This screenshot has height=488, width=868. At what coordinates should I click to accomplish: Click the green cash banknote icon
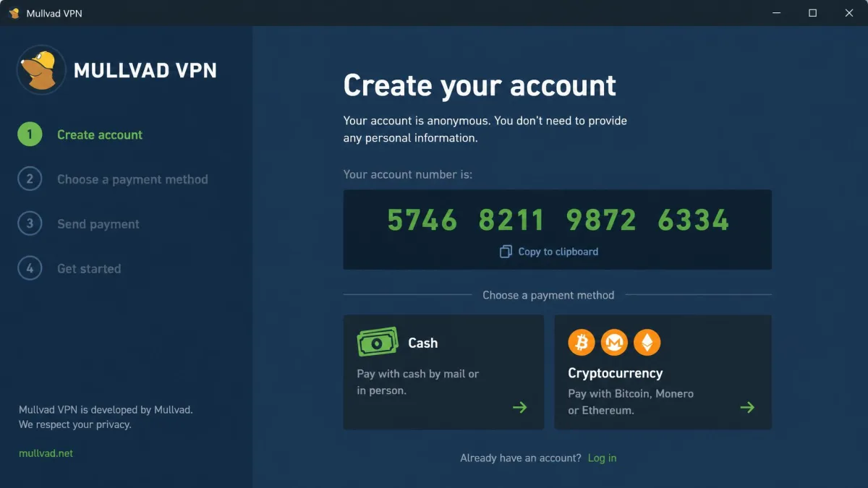[x=378, y=342]
